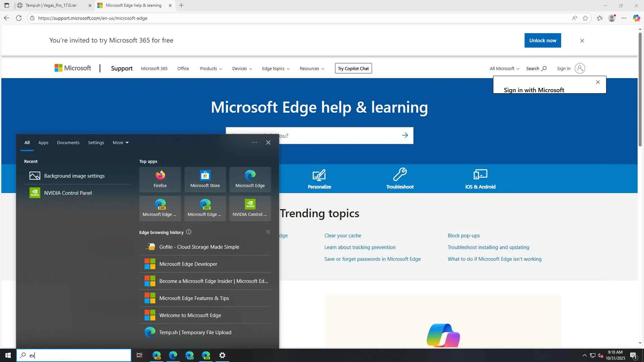Click the Copilot icon in Edge toolbar
Viewport: 644px width, 362px height.
[636, 18]
